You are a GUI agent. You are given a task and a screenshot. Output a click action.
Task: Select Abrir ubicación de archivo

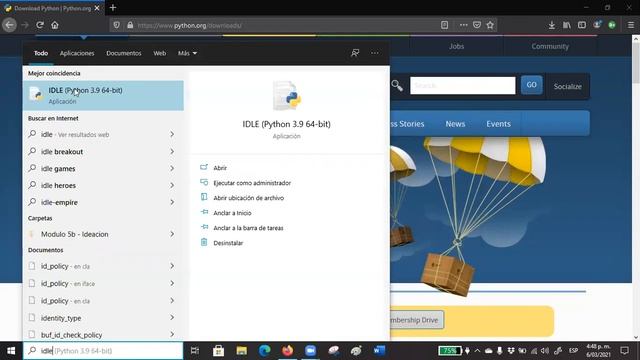[x=248, y=198]
